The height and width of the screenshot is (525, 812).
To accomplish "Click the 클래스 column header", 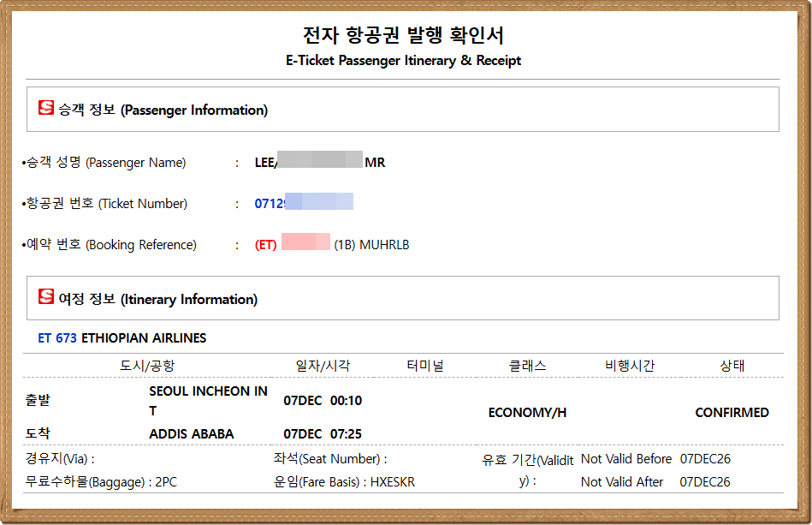I will point(527,366).
